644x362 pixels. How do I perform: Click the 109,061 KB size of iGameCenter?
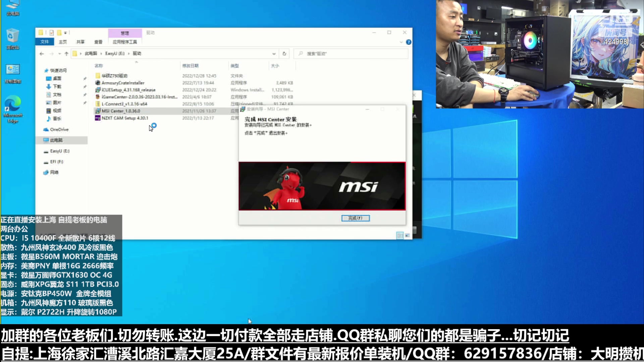[282, 97]
